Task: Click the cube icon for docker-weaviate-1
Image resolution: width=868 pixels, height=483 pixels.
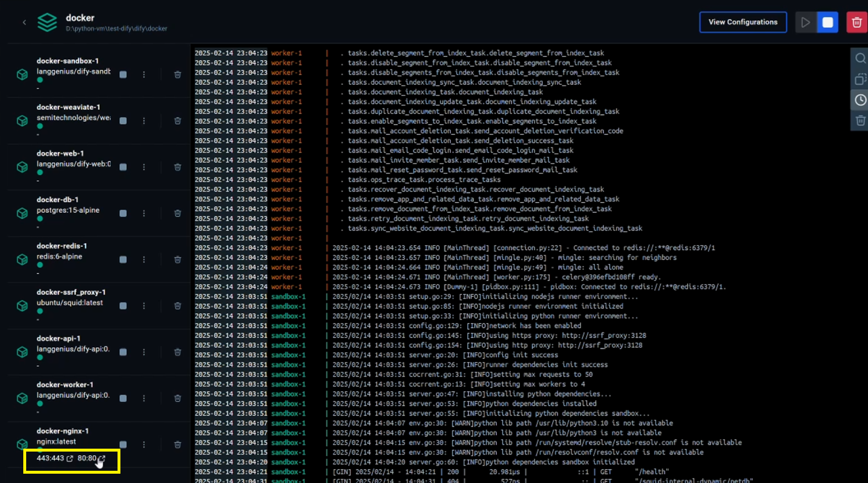Action: click(x=22, y=120)
